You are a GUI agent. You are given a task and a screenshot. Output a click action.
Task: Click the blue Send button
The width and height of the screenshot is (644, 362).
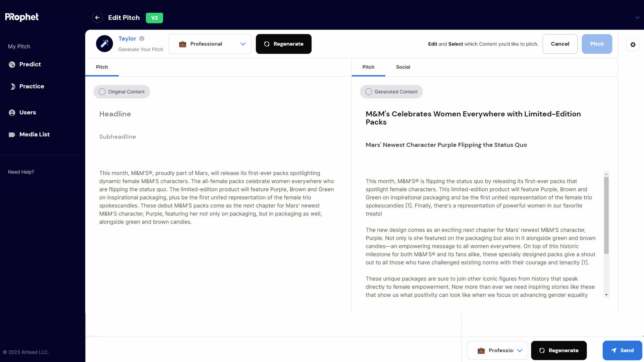[622, 350]
